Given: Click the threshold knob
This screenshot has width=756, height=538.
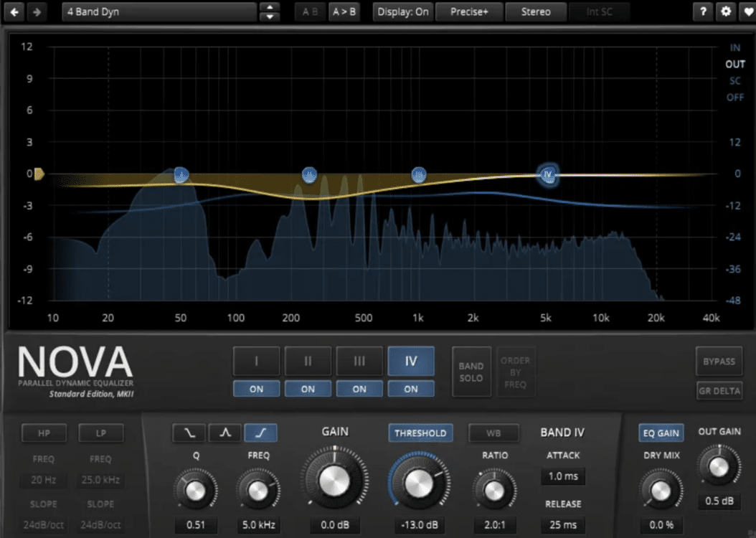Looking at the screenshot, I should tap(418, 483).
